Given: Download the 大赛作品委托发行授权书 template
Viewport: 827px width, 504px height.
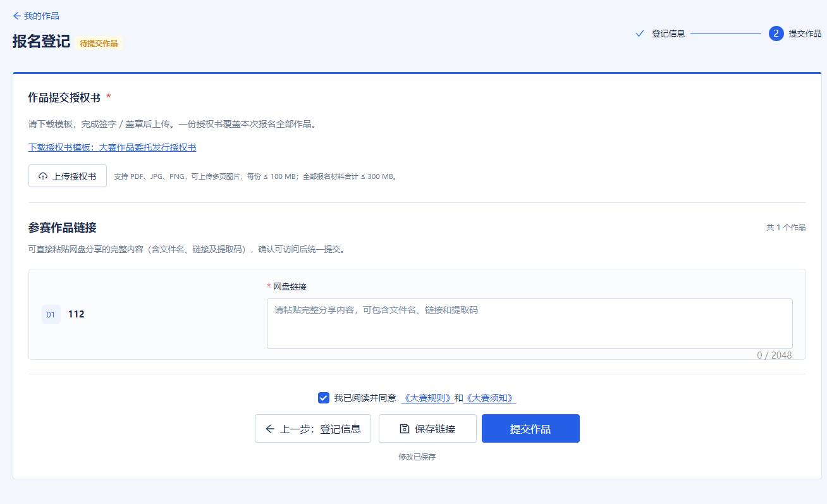Looking at the screenshot, I should (113, 147).
